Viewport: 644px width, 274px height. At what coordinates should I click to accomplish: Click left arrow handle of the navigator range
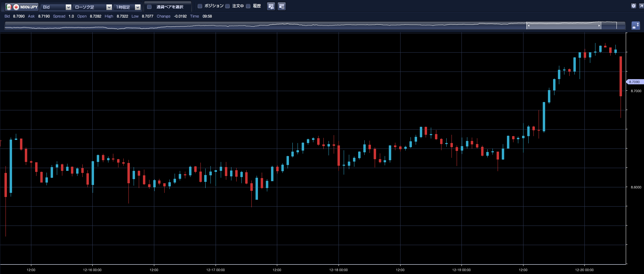(529, 25)
